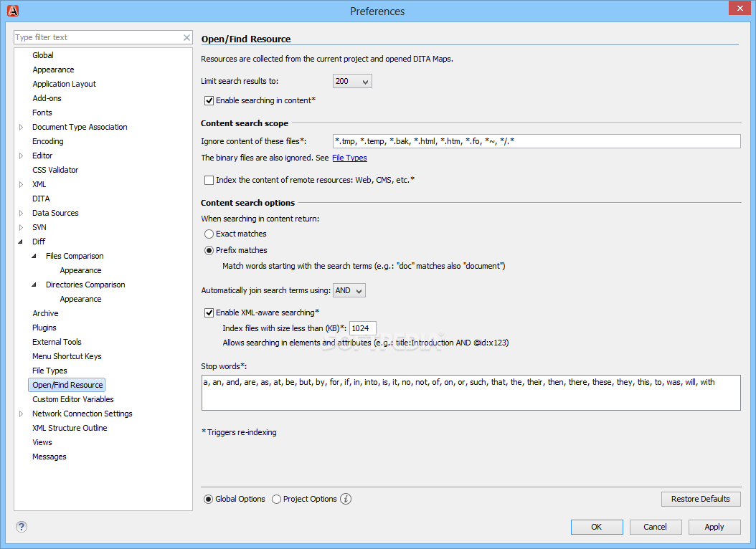This screenshot has width=756, height=549.
Task: Open Add-ons preferences page
Action: pyautogui.click(x=47, y=98)
